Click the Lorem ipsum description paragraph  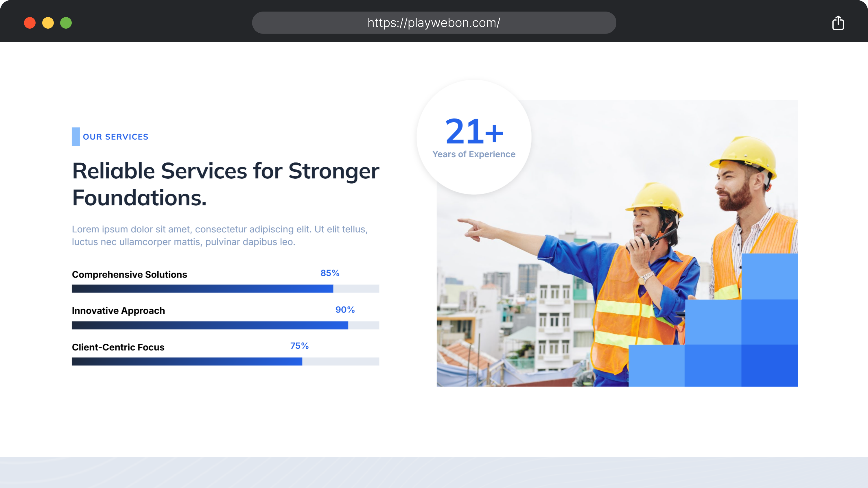coord(220,235)
